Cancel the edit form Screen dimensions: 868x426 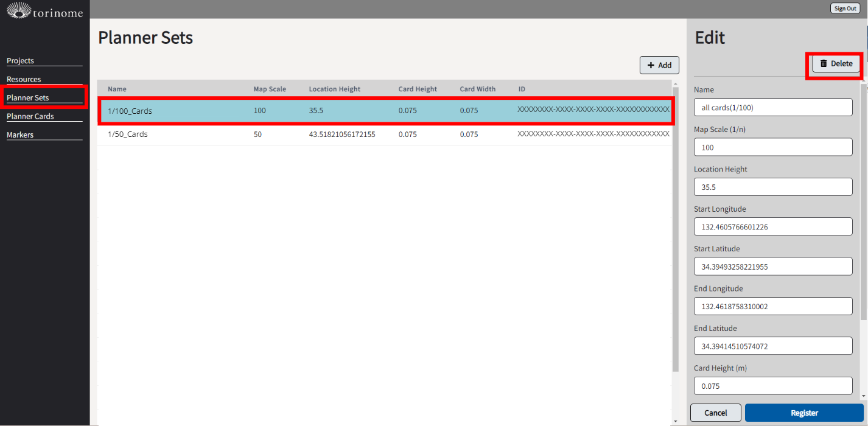click(715, 413)
